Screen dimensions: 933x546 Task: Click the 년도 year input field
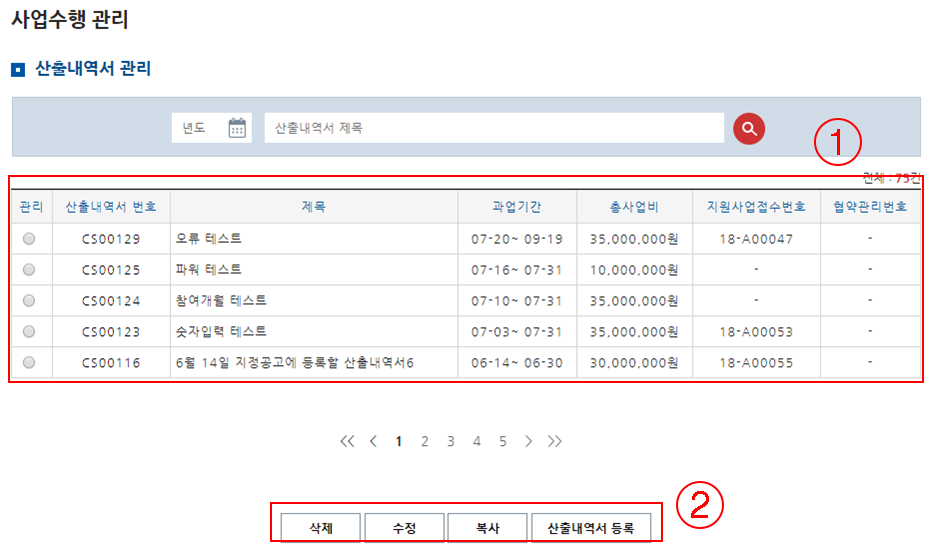[x=196, y=128]
